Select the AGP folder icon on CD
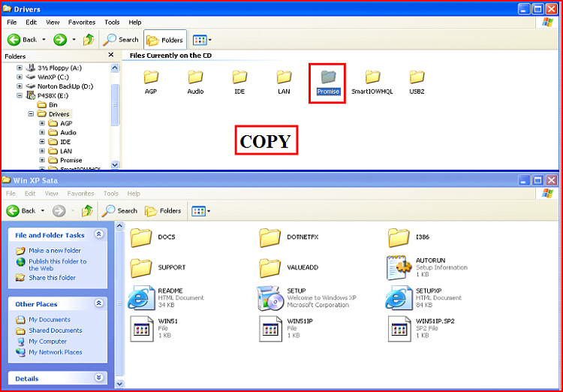 click(x=151, y=77)
